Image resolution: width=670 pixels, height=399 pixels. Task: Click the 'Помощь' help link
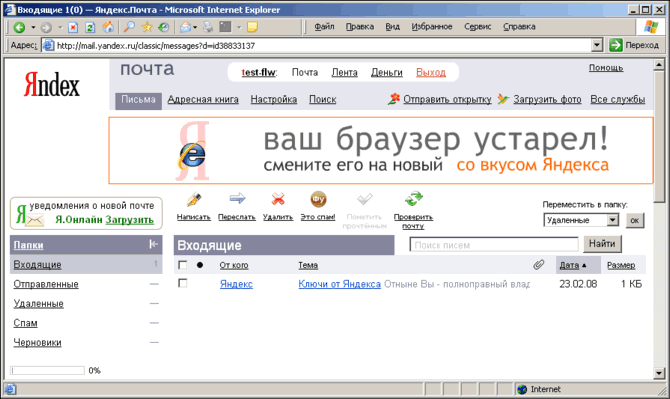click(x=606, y=67)
